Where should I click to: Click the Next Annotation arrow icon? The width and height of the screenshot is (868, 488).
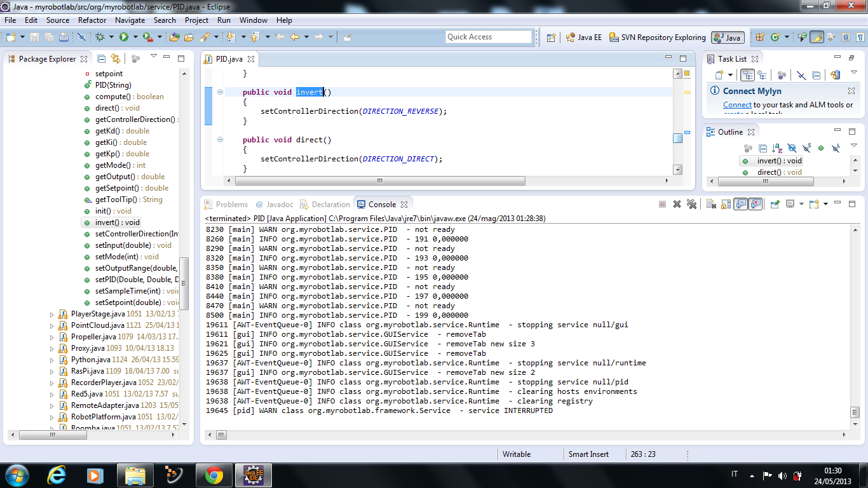(230, 37)
